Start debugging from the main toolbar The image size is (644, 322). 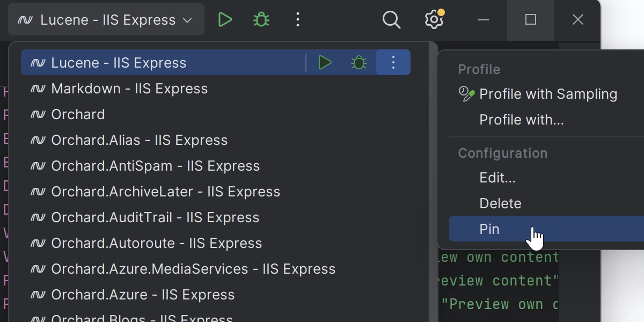tap(261, 20)
